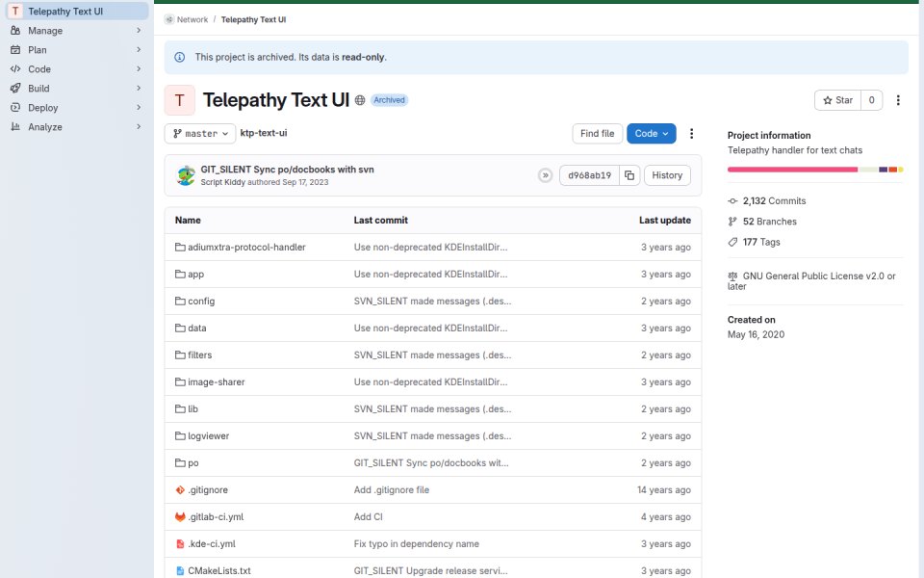The image size is (924, 578).
Task: Star the Telepathy Text UI project
Action: click(x=837, y=100)
